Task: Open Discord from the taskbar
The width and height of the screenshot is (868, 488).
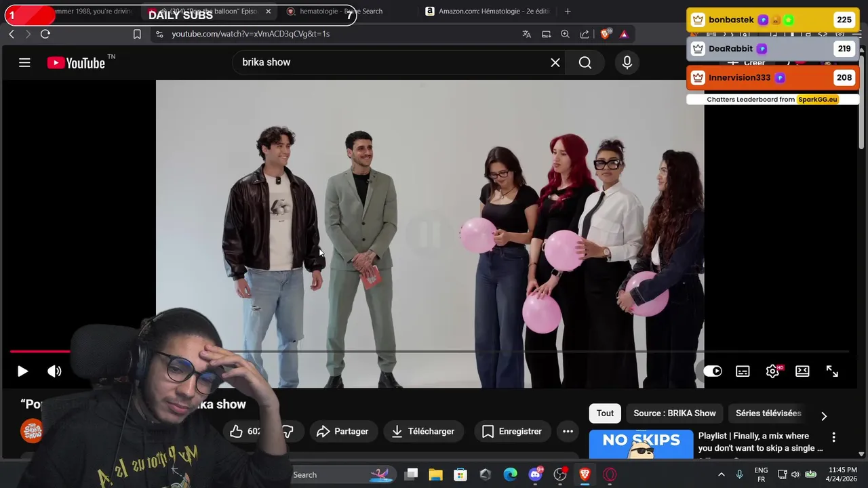Action: click(535, 474)
